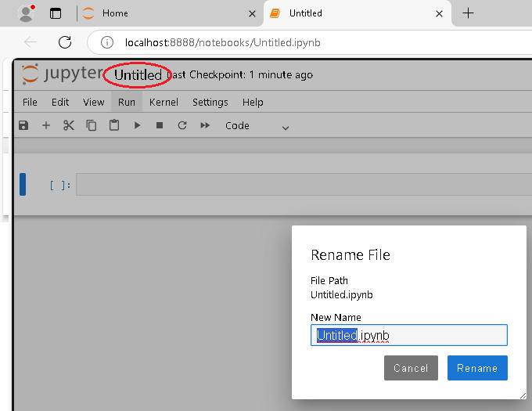Click inside the empty code cell
This screenshot has width=532, height=411.
tap(304, 184)
